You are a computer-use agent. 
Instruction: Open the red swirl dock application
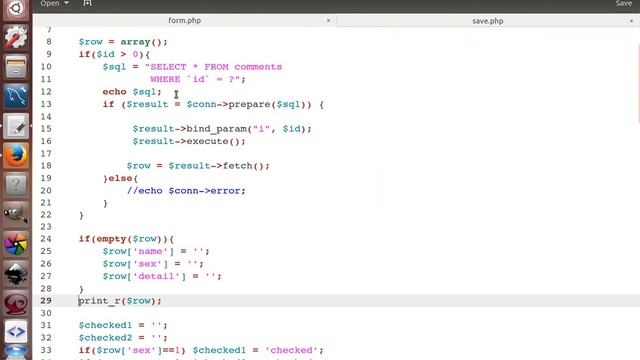(16, 302)
